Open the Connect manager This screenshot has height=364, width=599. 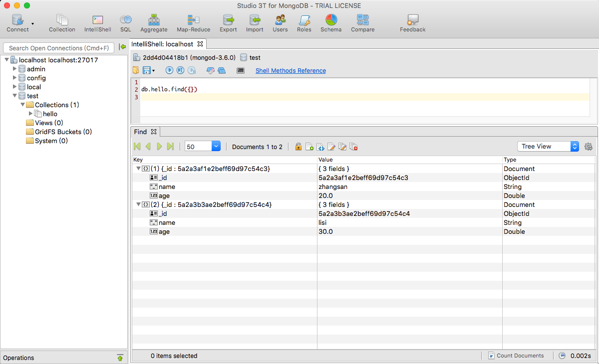(x=17, y=23)
